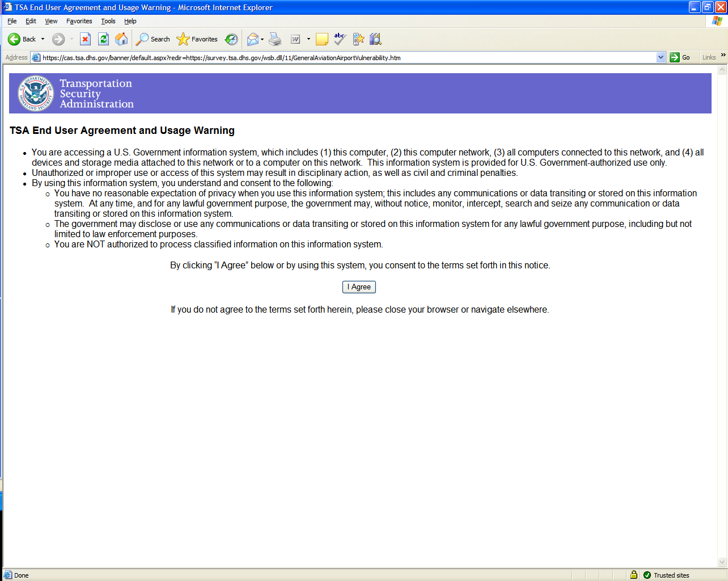Click the binoculars research icon in the toolbar

tap(375, 39)
